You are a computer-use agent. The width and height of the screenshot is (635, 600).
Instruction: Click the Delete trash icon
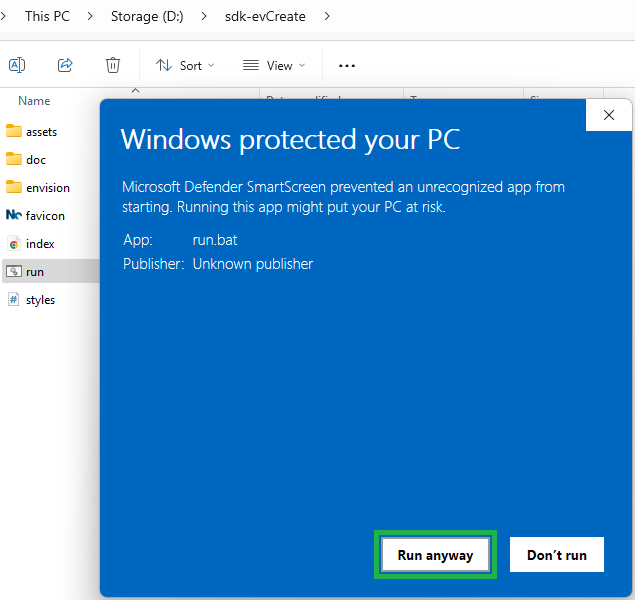(113, 65)
